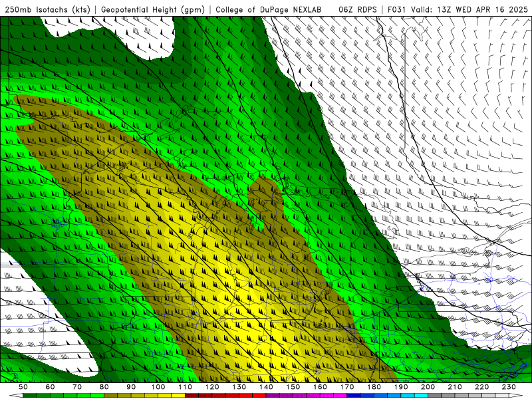Click the colorbar label '70'

click(77, 387)
